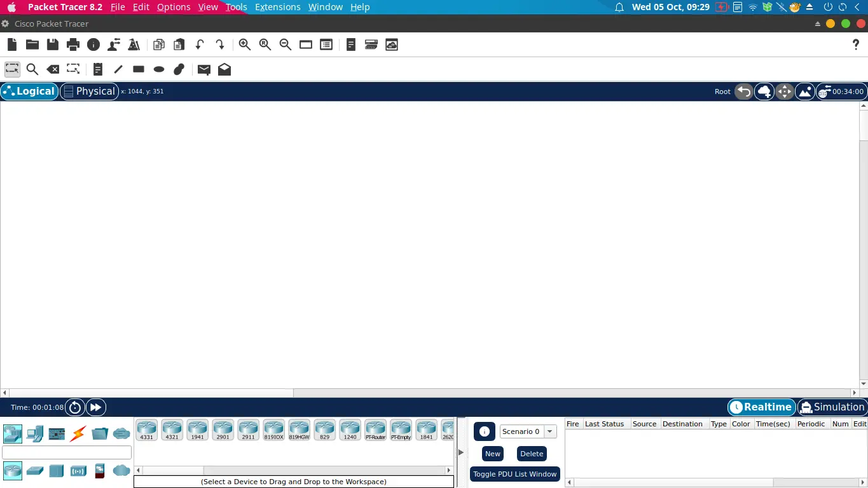Screen dimensions: 868x488
Task: Open the Options menu
Action: coord(174,7)
